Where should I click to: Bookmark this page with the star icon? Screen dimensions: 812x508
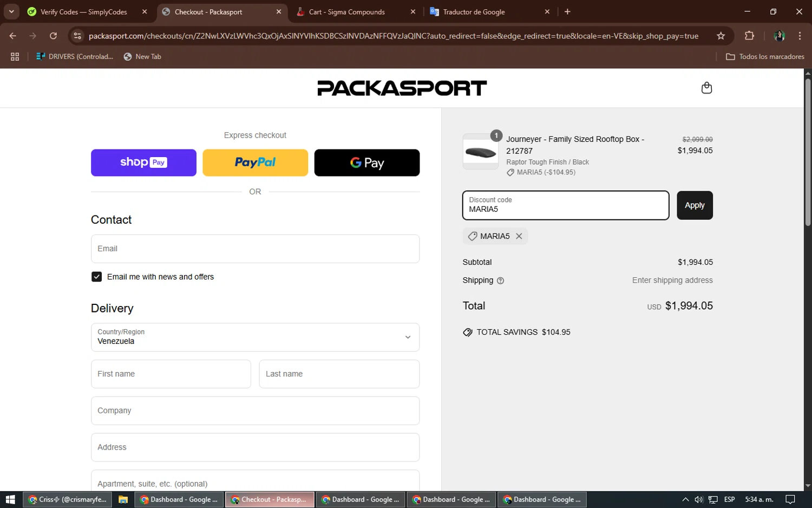coord(721,36)
